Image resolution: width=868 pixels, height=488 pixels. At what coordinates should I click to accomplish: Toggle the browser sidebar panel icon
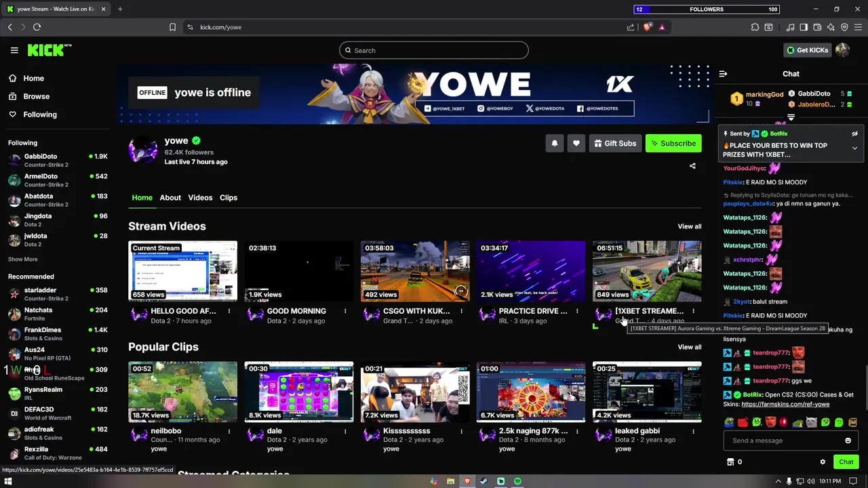point(804,27)
